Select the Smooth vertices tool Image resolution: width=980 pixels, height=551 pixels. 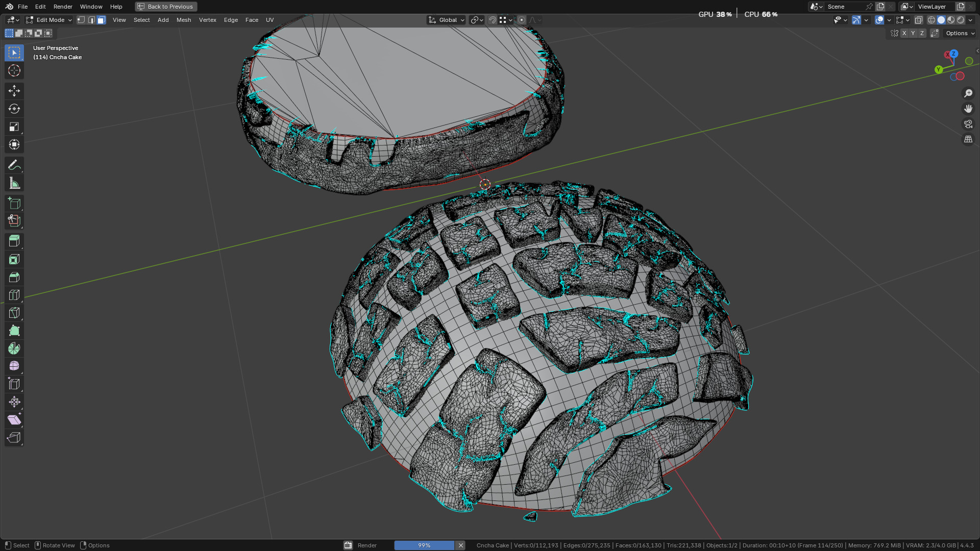14,366
